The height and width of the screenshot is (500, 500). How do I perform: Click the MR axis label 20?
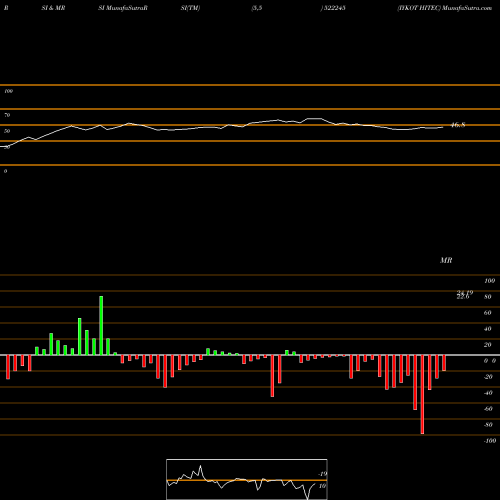[488, 345]
